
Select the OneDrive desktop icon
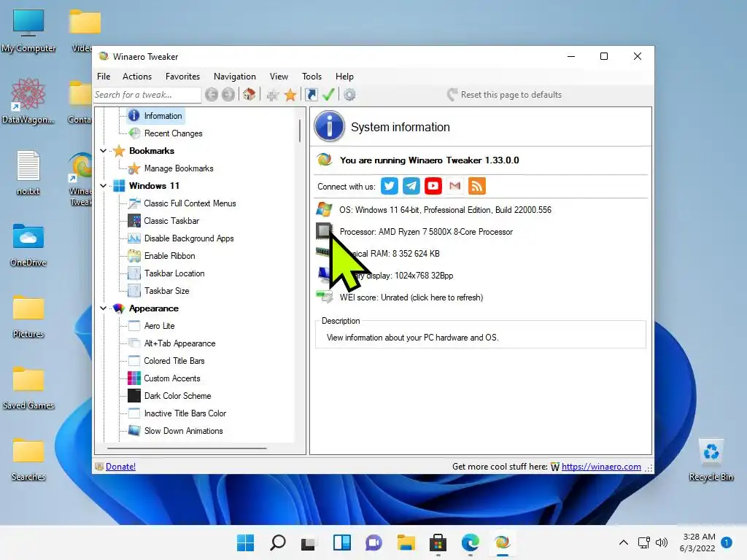point(28,245)
